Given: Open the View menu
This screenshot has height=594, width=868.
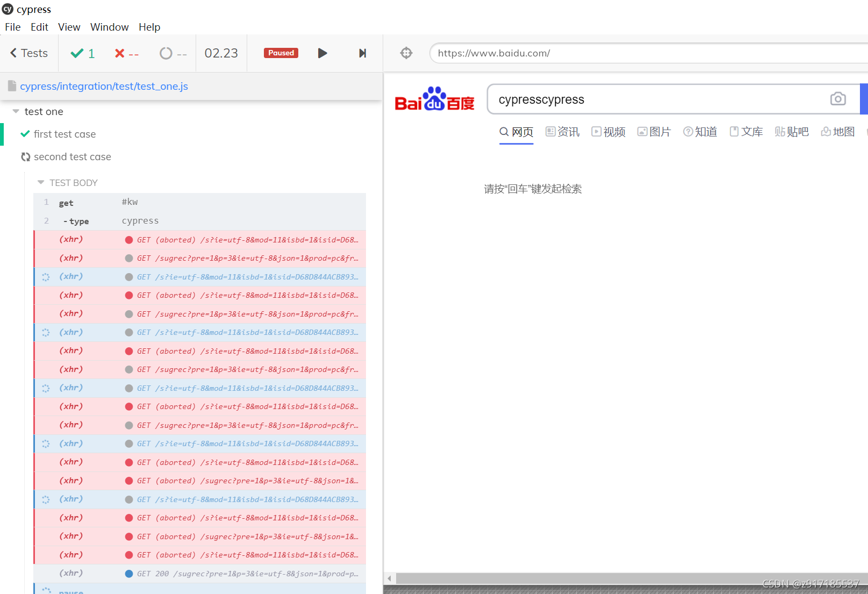Looking at the screenshot, I should pyautogui.click(x=69, y=27).
